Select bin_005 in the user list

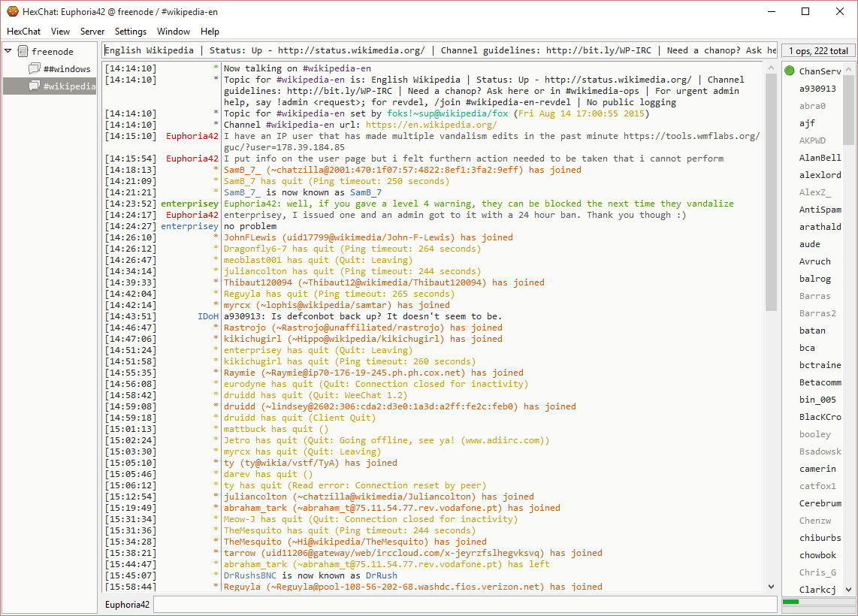click(817, 400)
